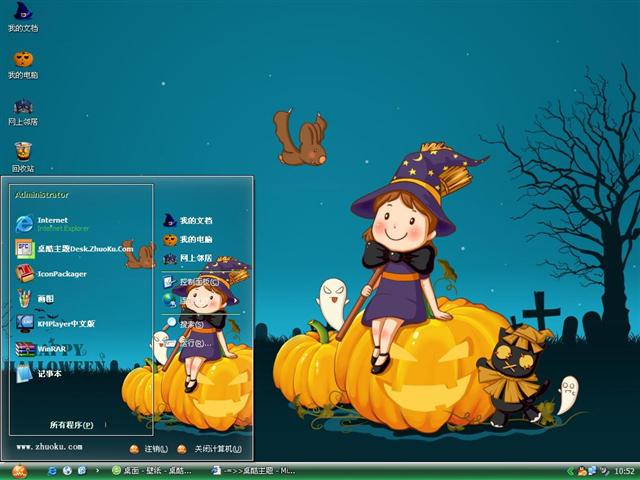Click the globe icon in quick launch
640x480 pixels.
coord(67,471)
